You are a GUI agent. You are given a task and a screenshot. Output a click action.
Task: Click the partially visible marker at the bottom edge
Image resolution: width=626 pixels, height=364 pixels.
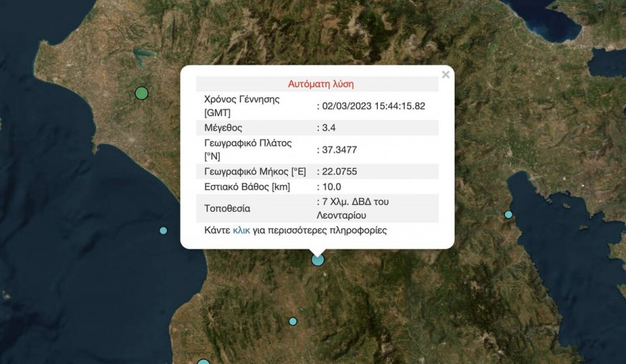pos(203,361)
